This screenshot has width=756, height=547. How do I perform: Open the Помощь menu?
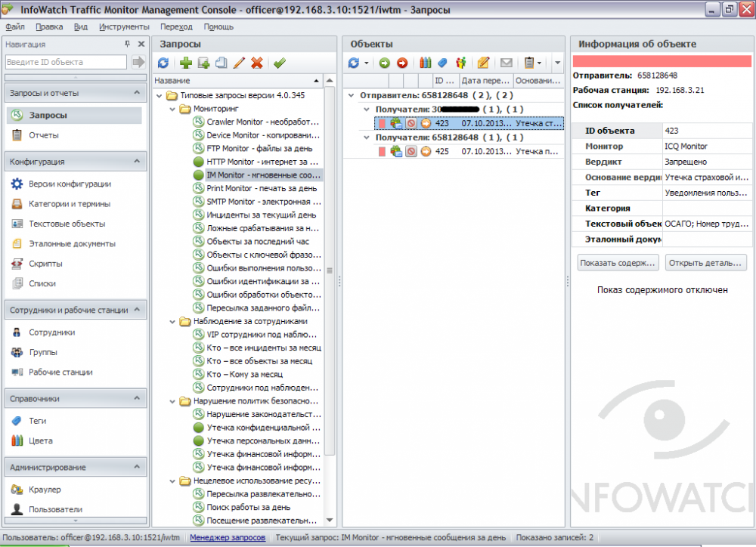coord(218,26)
